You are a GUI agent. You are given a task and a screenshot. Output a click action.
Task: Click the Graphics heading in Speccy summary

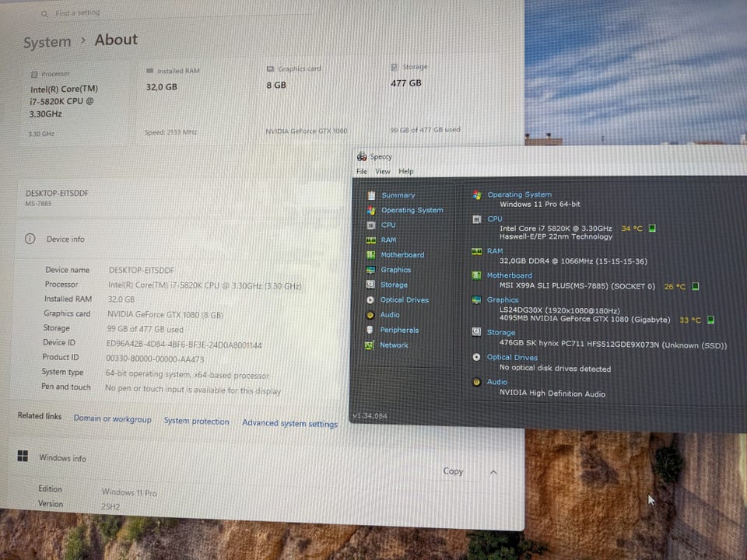(503, 300)
